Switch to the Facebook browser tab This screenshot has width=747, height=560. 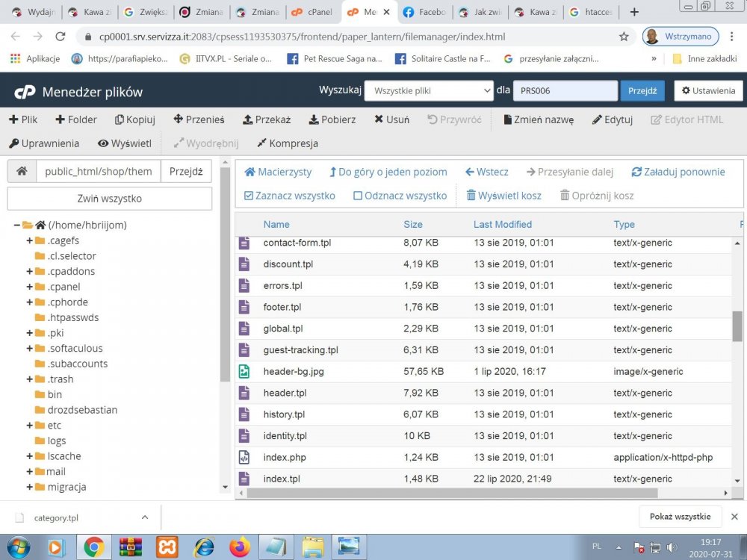(425, 12)
